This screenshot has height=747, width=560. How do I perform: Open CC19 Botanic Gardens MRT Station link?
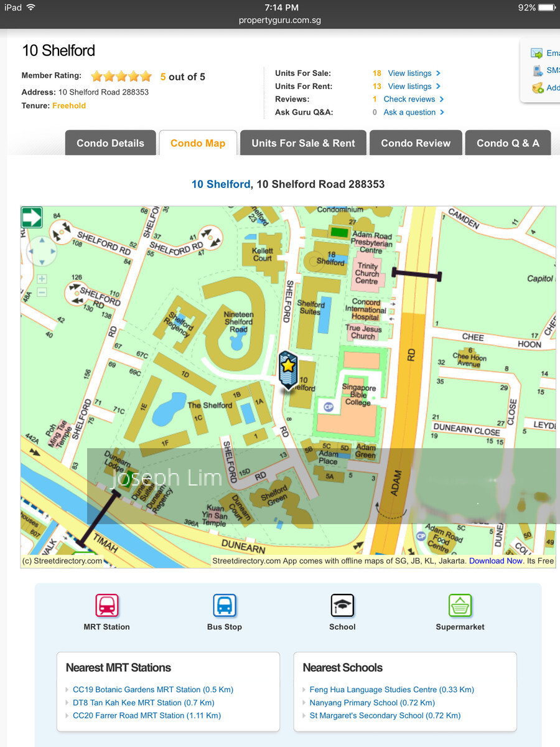click(x=152, y=690)
